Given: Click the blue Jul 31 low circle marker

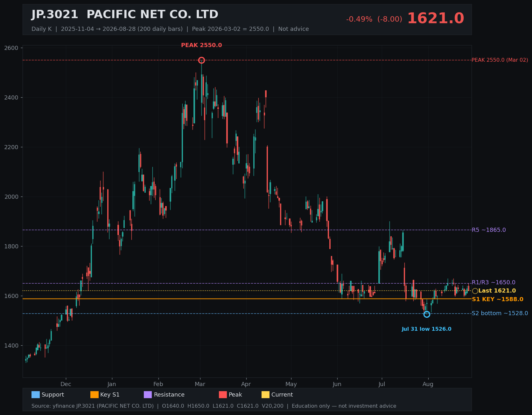Looking at the screenshot, I should click(x=427, y=314).
